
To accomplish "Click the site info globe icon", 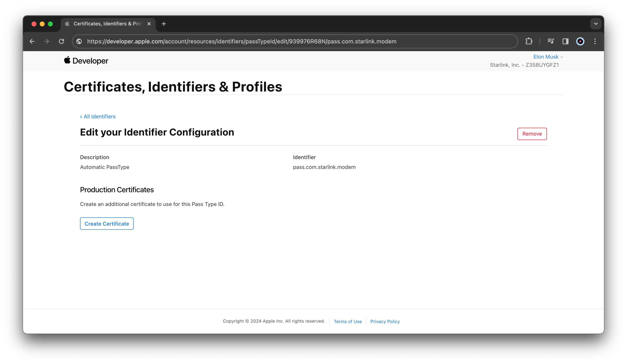I will tap(79, 41).
